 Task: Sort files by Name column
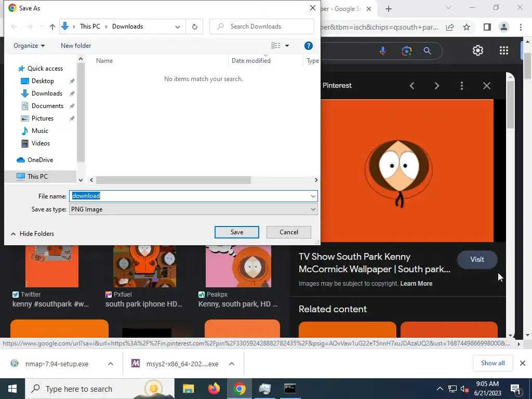(x=104, y=61)
